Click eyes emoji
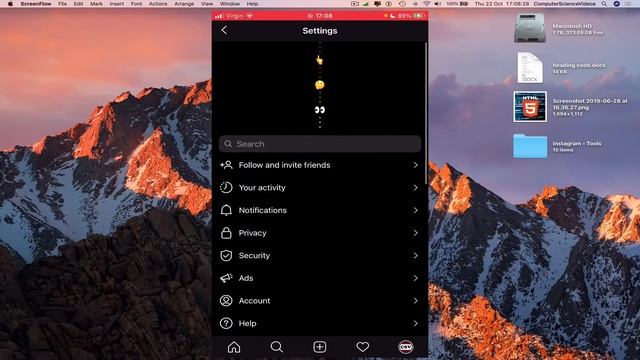The image size is (640, 360). (x=320, y=110)
